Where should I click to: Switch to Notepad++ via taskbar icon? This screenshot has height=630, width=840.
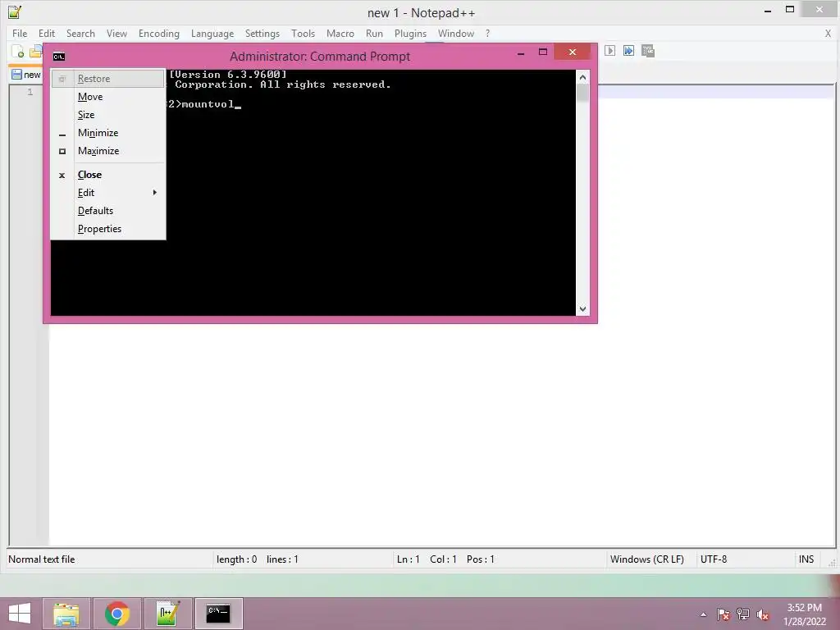[167, 614]
